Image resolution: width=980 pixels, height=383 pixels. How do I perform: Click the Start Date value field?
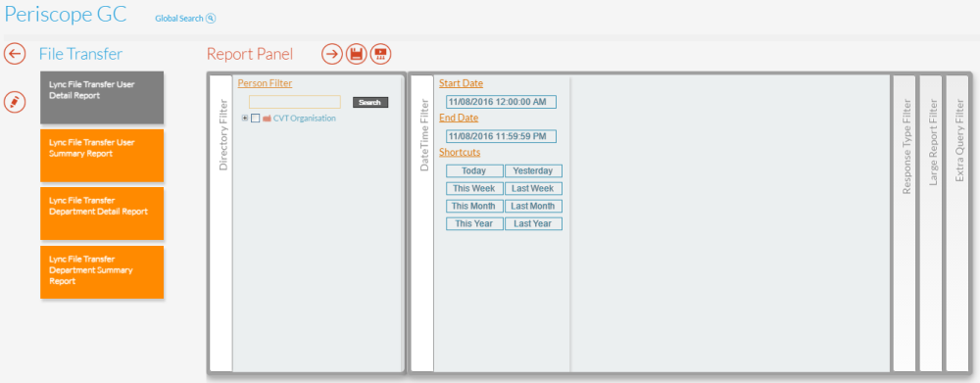(501, 102)
